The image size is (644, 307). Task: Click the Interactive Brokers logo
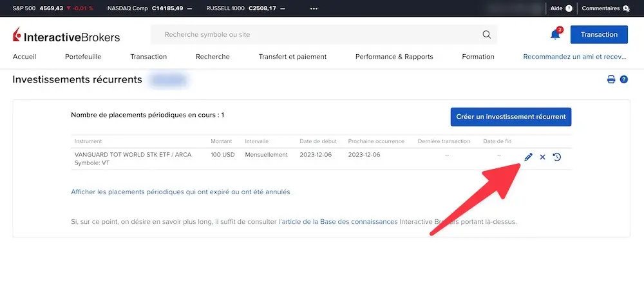(66, 35)
